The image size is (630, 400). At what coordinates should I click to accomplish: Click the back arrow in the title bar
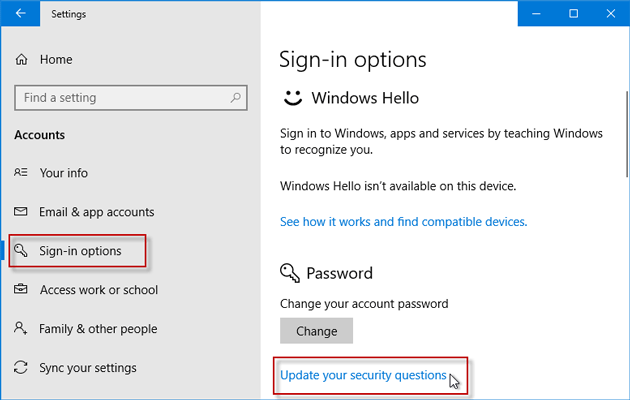(22, 14)
